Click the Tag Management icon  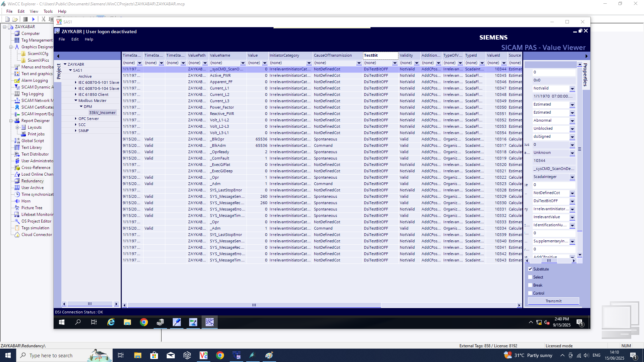point(17,40)
